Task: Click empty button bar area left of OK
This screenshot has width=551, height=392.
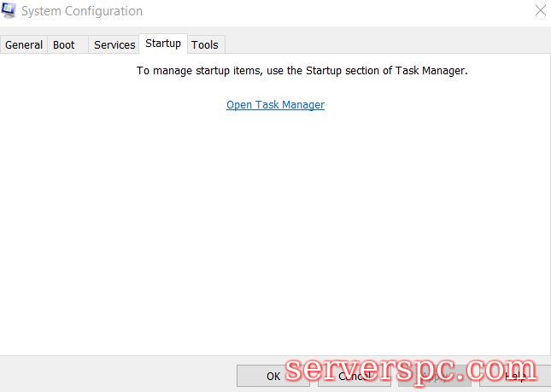Action: click(120, 374)
